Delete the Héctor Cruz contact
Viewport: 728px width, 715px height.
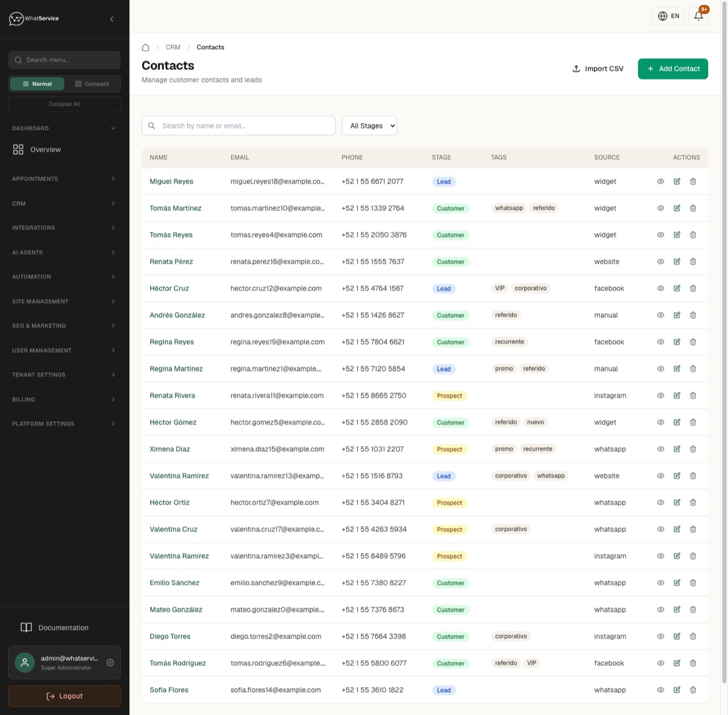click(693, 288)
